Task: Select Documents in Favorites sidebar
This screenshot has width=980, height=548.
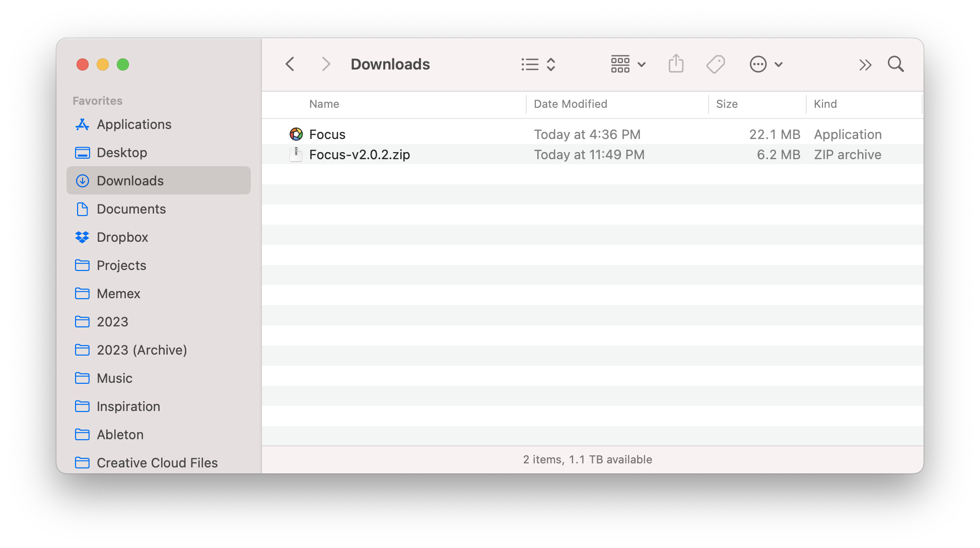Action: [131, 209]
